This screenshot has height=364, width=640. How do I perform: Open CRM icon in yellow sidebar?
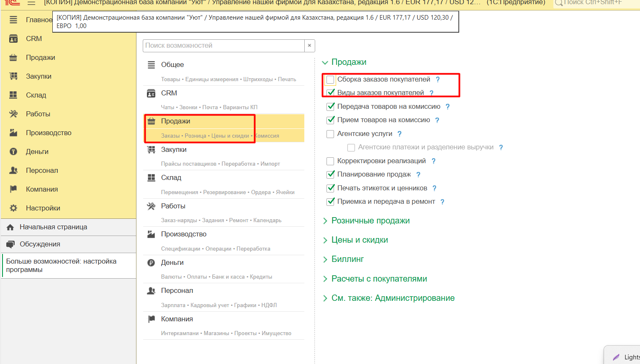point(13,38)
